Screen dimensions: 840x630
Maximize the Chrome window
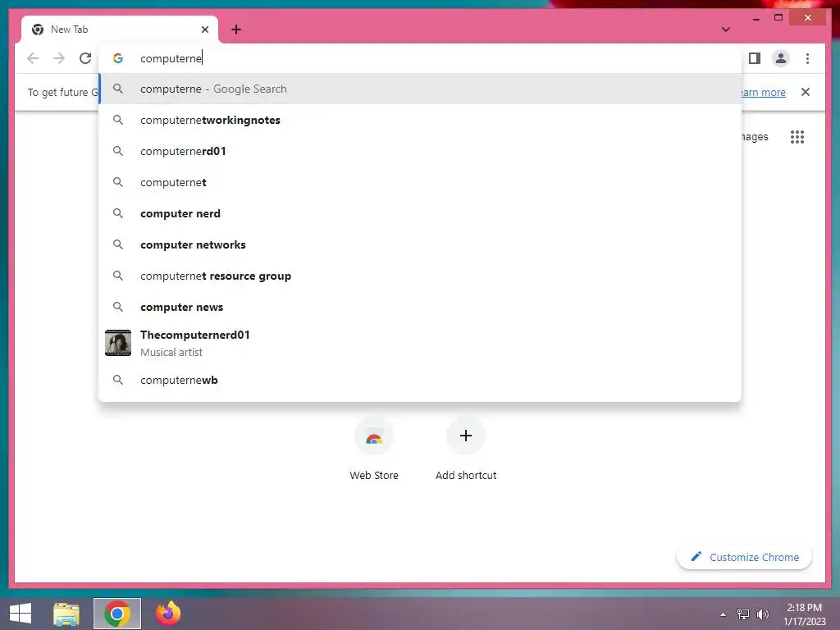pos(778,18)
